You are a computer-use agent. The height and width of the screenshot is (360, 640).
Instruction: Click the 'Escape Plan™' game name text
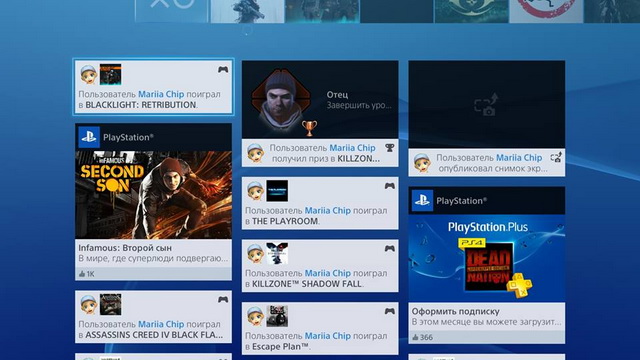(x=280, y=347)
